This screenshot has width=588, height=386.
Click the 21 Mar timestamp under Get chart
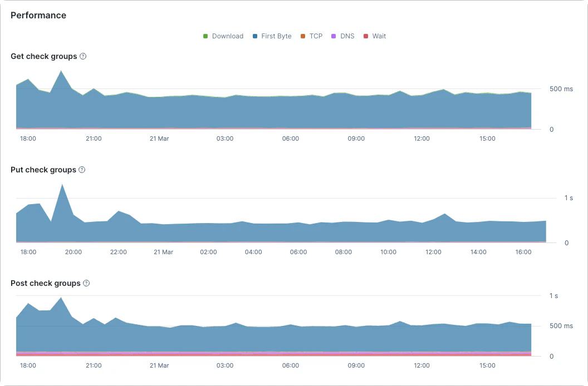click(159, 138)
